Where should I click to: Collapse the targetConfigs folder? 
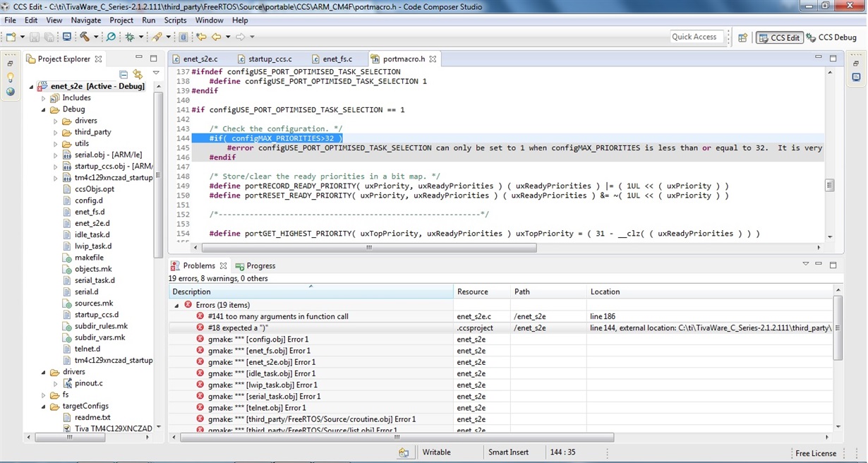(x=44, y=407)
